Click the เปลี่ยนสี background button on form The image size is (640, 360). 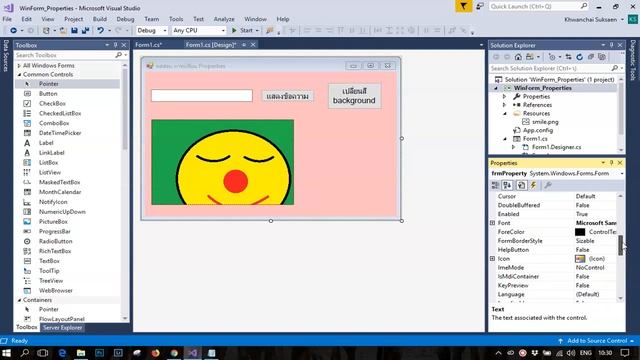pos(354,96)
